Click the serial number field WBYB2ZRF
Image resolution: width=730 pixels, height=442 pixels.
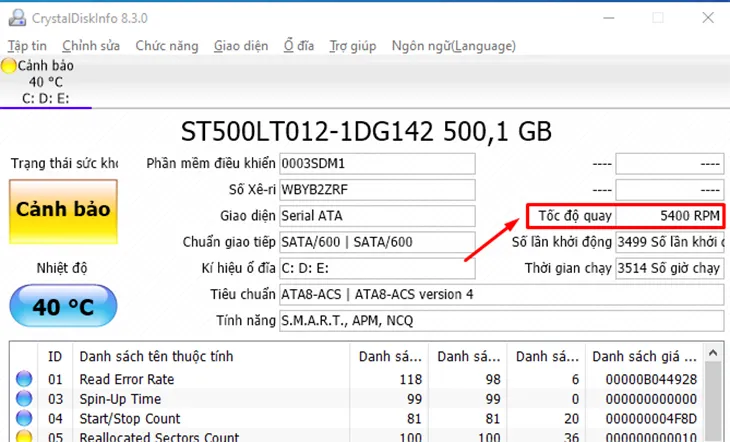[x=376, y=189]
